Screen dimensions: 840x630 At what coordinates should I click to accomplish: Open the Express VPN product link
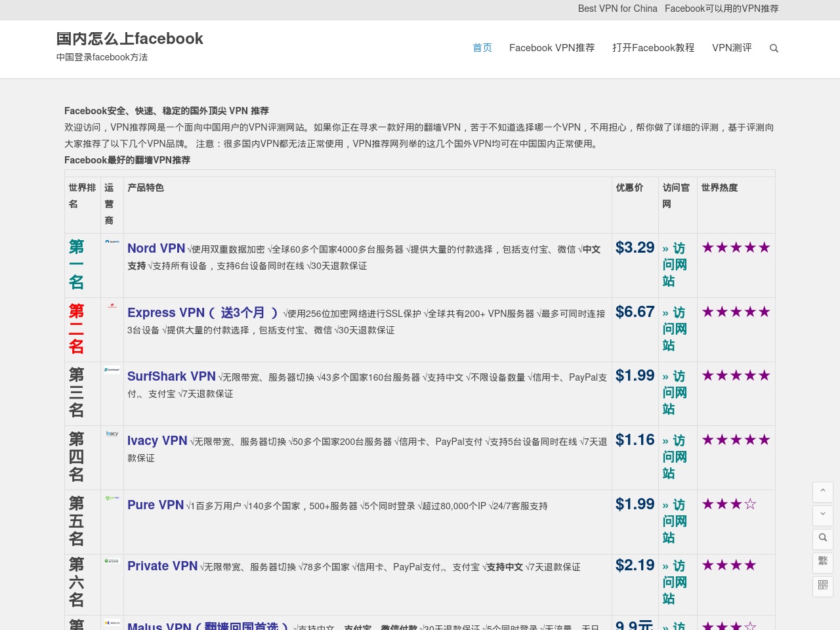(x=203, y=312)
